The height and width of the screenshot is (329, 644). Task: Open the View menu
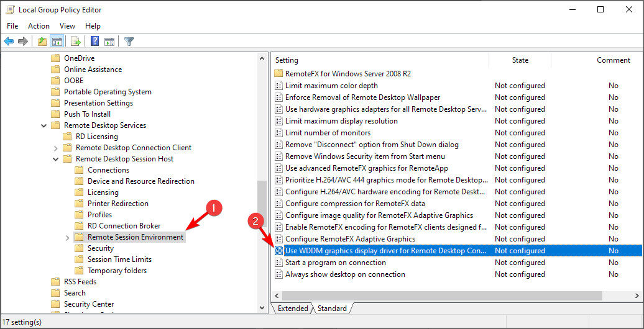pyautogui.click(x=67, y=26)
